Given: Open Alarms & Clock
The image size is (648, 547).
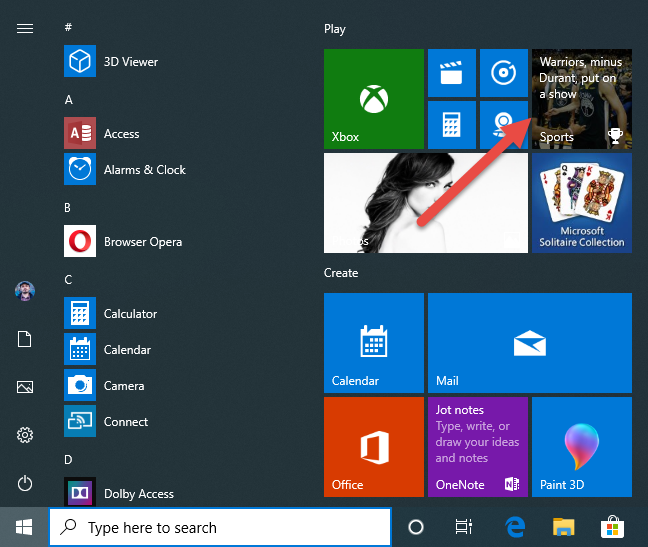Looking at the screenshot, I should (125, 169).
